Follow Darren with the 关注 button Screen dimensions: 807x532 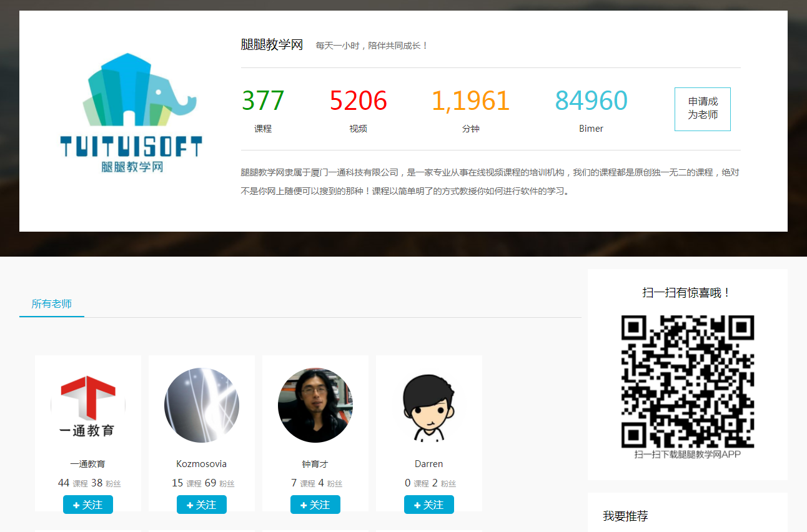429,505
